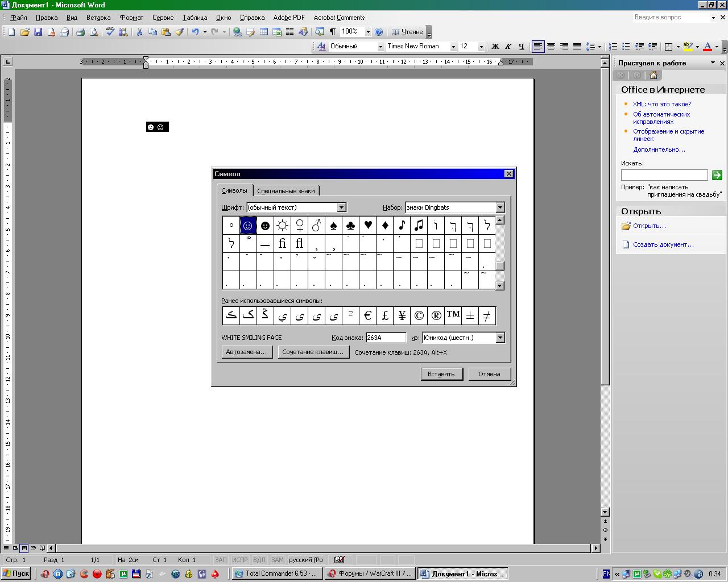
Task: Switch to the Специальные знаки tab
Action: (286, 191)
